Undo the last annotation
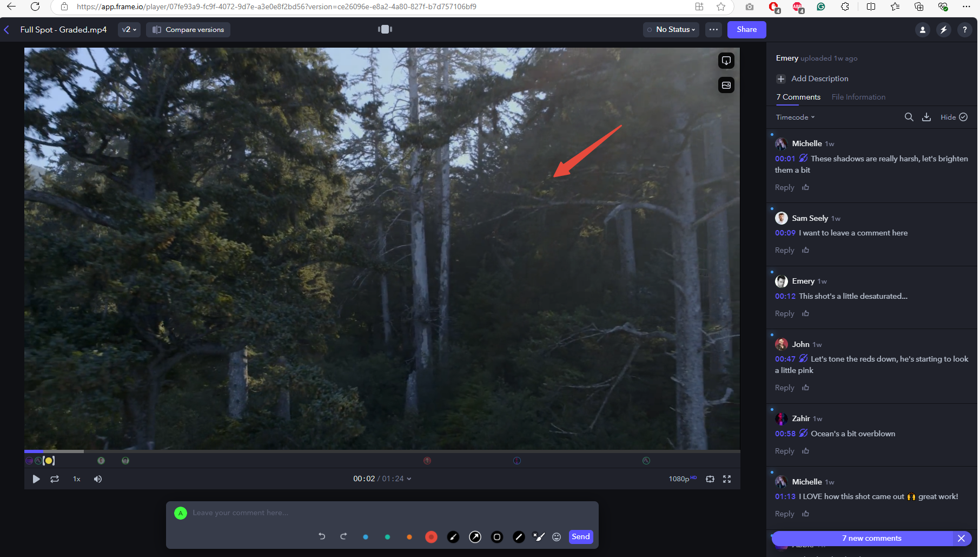Image resolution: width=980 pixels, height=557 pixels. [322, 536]
